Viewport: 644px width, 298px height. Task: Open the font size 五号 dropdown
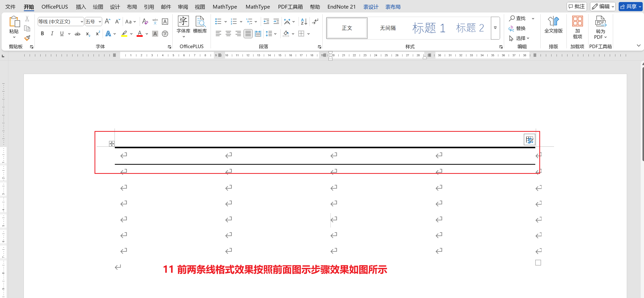(100, 22)
